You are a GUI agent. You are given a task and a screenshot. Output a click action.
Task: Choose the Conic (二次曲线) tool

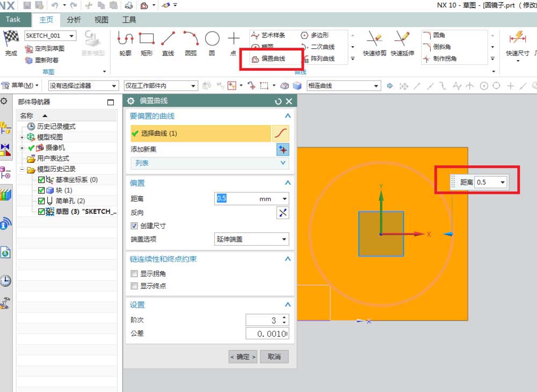pyautogui.click(x=317, y=47)
